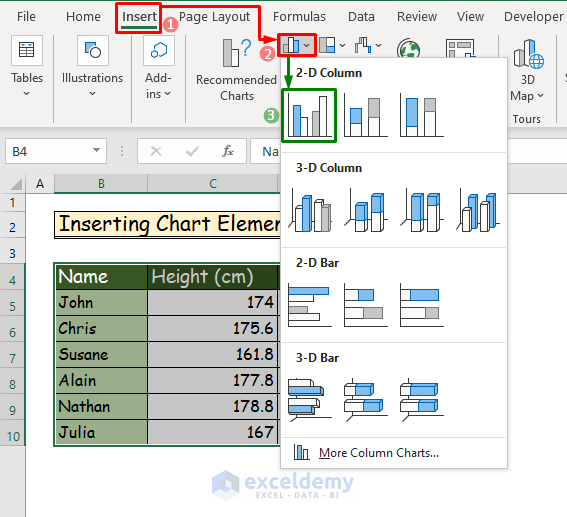The image size is (567, 517).
Task: Click the cell with value 178.8
Action: tap(213, 407)
